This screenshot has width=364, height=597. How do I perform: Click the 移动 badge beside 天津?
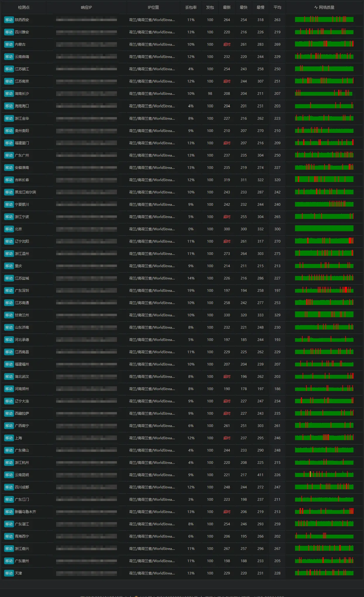9,573
